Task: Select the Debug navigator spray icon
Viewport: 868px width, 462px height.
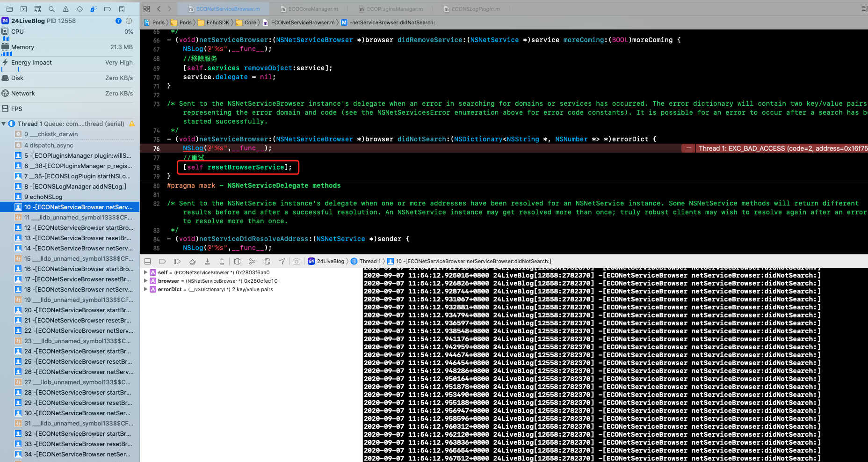Action: tap(94, 9)
